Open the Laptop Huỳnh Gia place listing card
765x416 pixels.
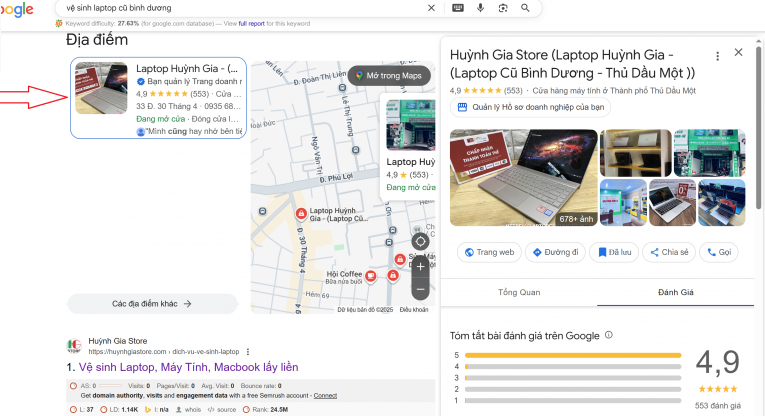click(x=159, y=98)
